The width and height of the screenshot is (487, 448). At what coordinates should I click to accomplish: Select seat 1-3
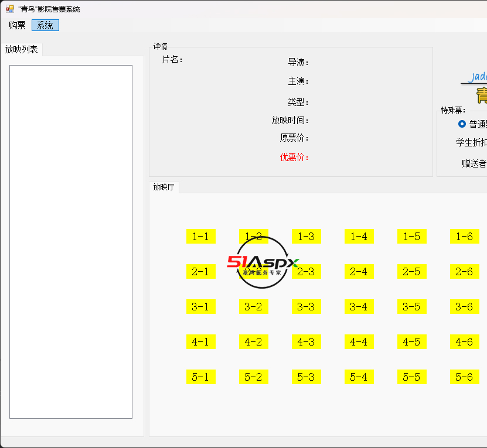[306, 236]
